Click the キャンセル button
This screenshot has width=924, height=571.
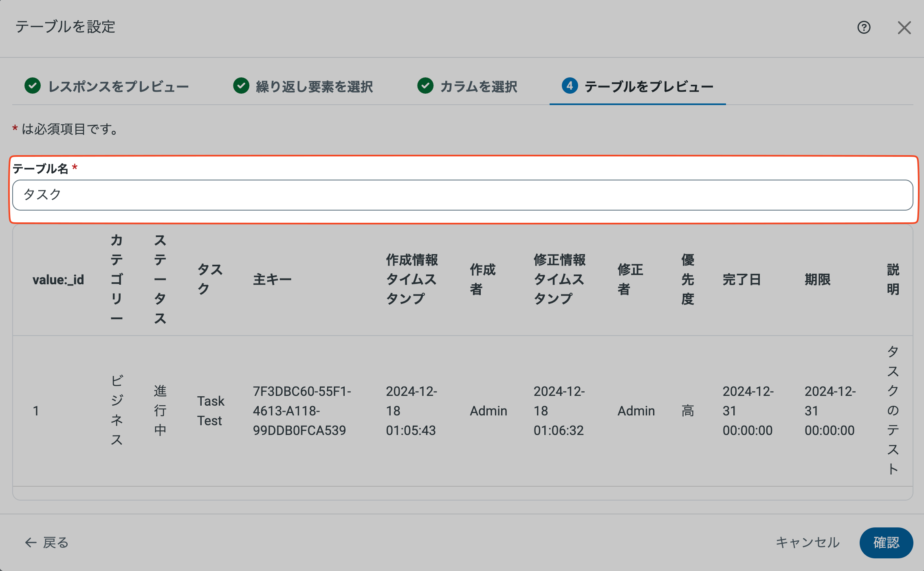point(807,542)
